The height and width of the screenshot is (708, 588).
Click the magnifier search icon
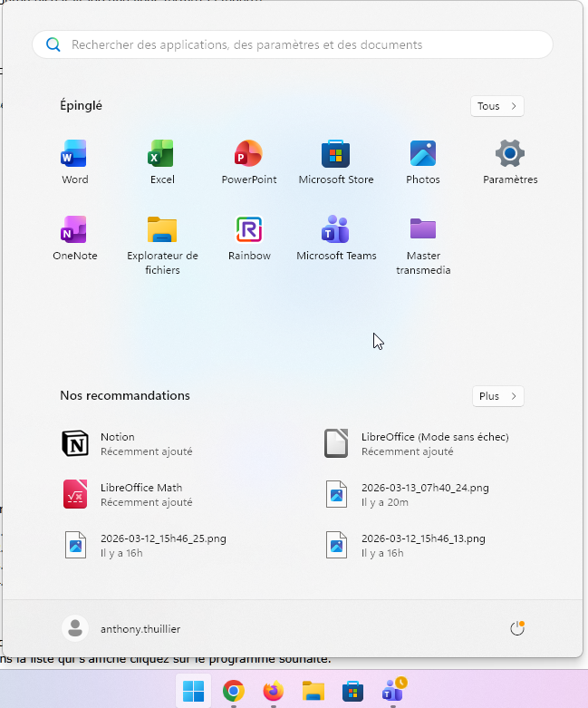click(x=53, y=44)
